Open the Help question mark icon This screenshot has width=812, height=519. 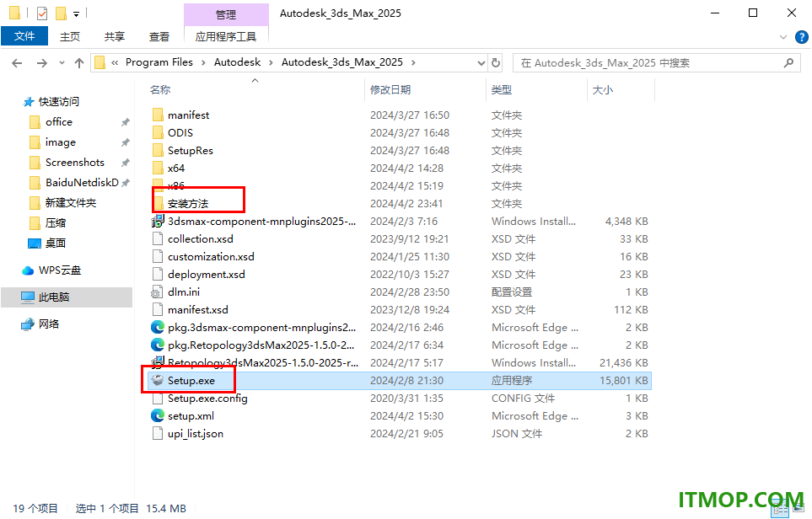(801, 37)
